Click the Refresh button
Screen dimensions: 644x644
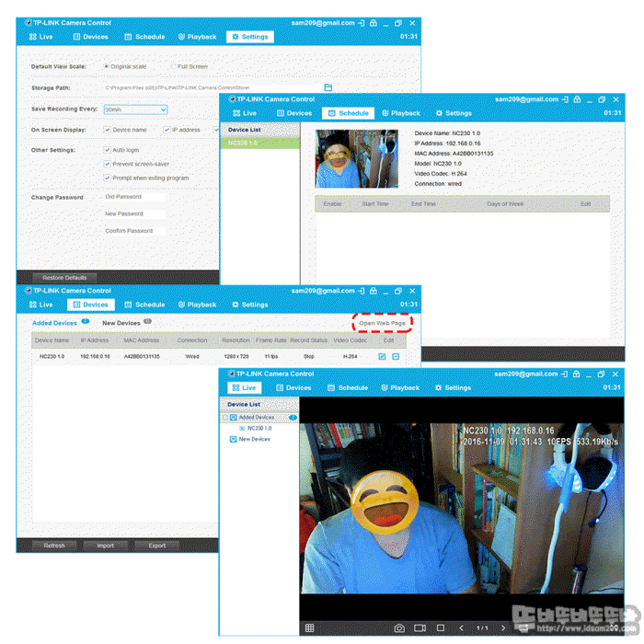54,546
